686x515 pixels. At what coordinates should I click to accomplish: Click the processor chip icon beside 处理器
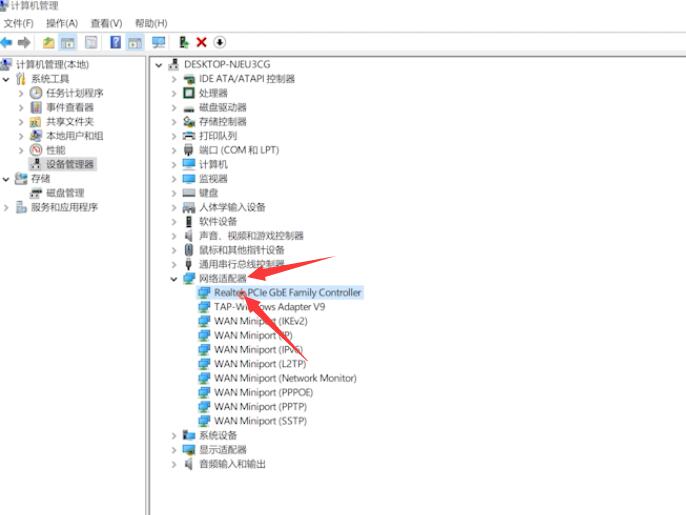(x=189, y=93)
